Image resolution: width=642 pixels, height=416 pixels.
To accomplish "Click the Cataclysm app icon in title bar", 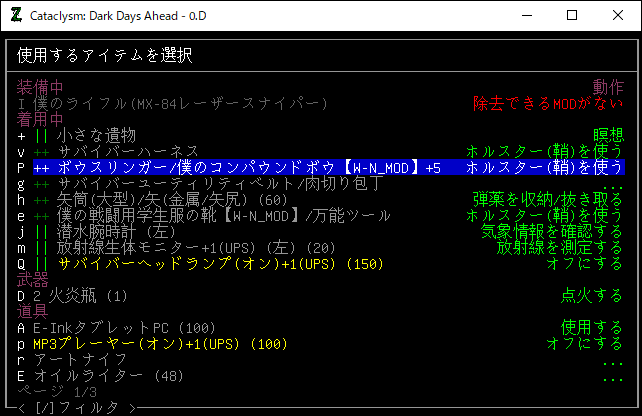I will point(17,16).
